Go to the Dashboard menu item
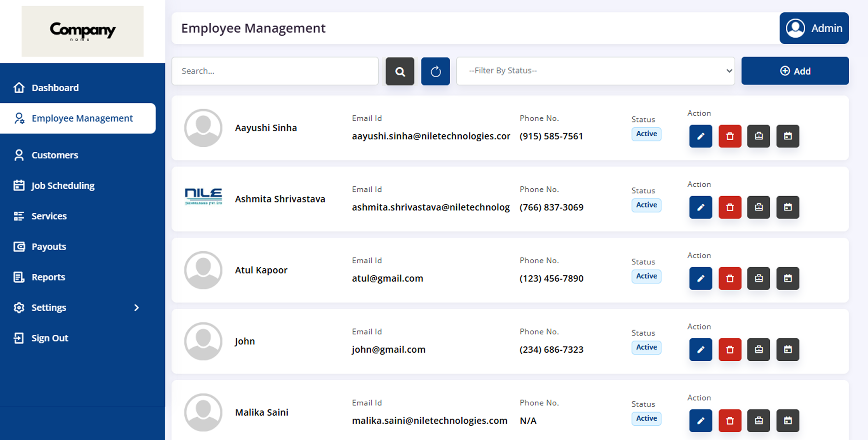 [x=55, y=88]
